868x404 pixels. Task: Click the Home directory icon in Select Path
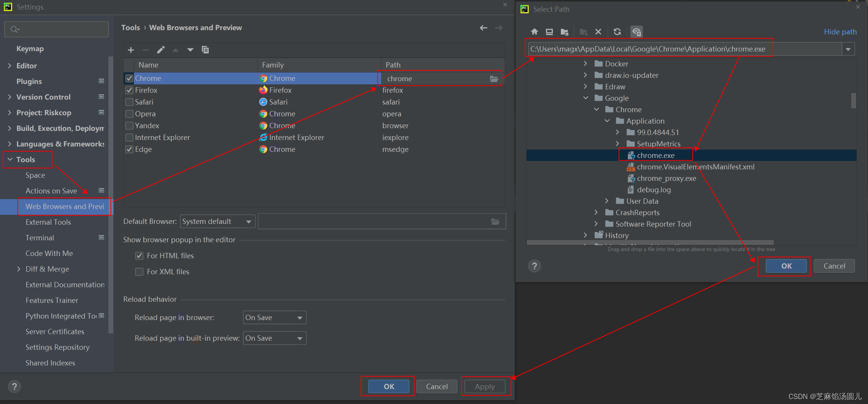tap(534, 32)
